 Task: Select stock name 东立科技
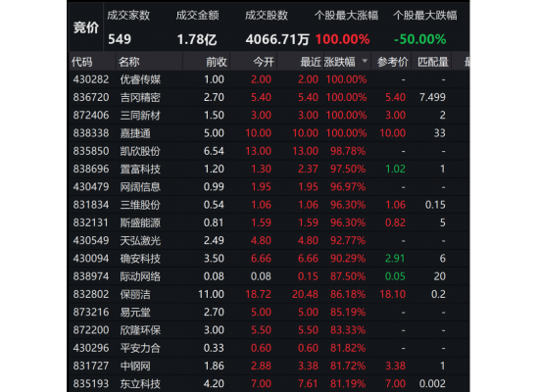(x=140, y=384)
